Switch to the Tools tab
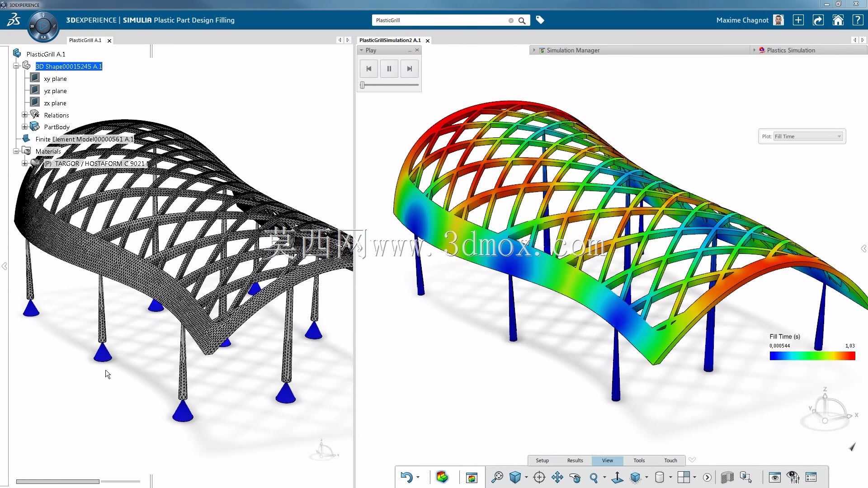 [639, 460]
